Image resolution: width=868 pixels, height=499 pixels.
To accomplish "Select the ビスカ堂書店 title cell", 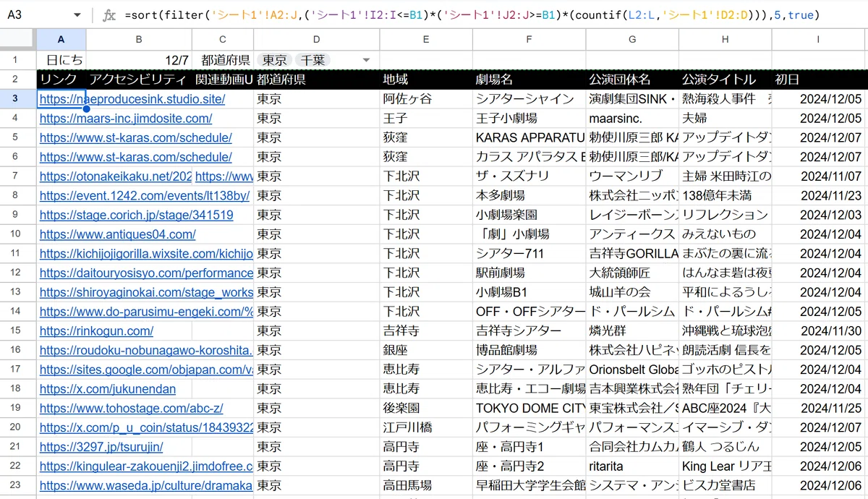I will tap(725, 485).
